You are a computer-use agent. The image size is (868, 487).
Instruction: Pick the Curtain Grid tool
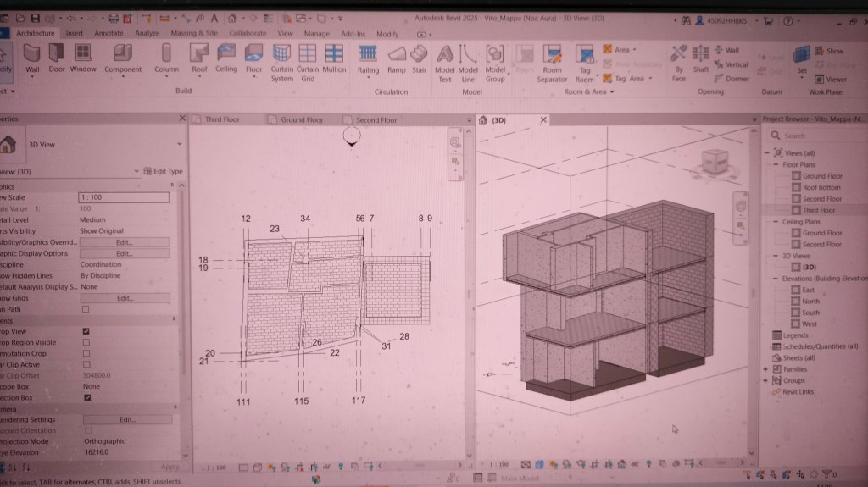[x=308, y=56]
